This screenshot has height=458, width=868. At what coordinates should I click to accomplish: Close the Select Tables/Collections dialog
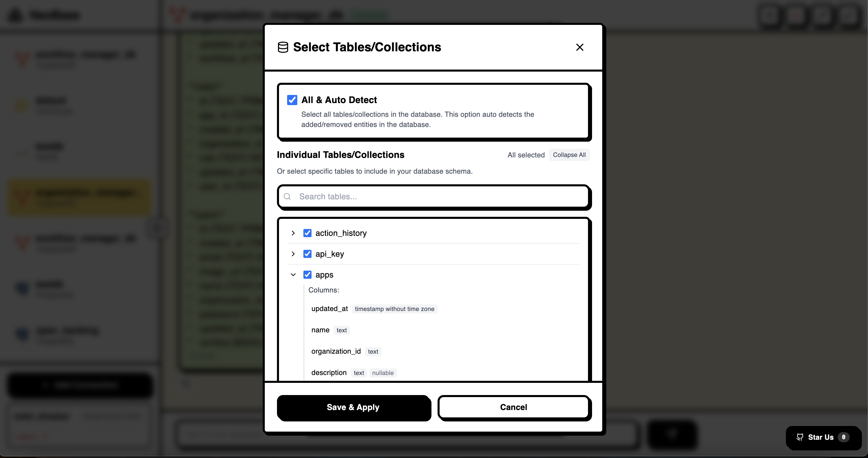pos(580,47)
